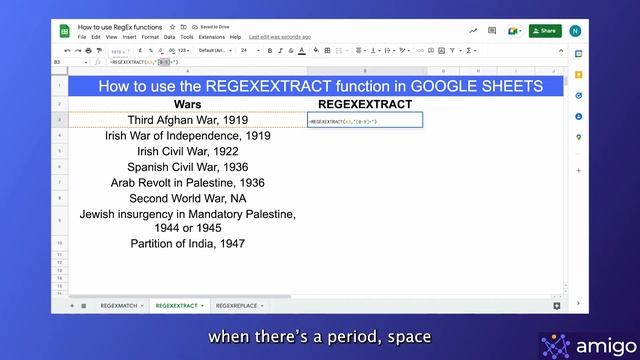Open the Format menu

click(x=150, y=37)
